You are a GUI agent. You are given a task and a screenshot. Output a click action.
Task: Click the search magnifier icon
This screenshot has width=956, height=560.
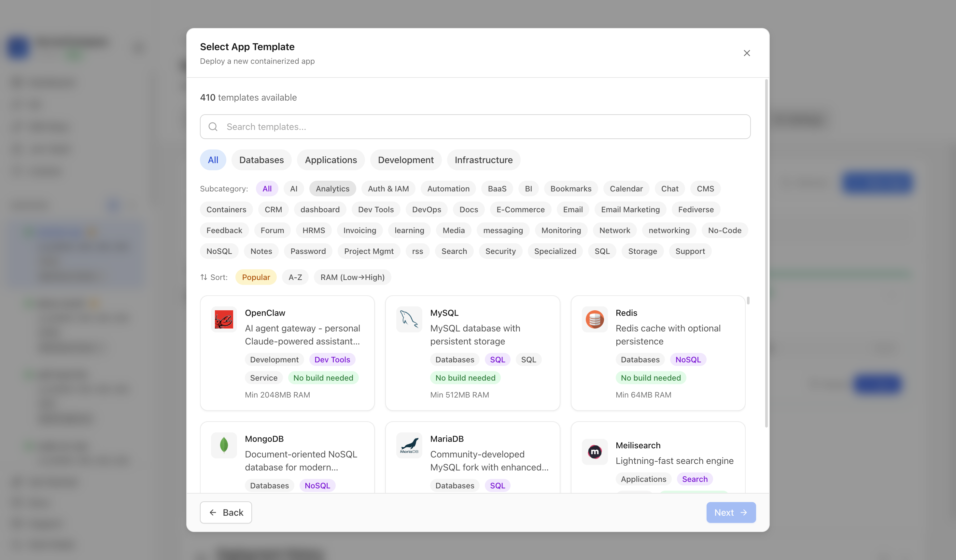point(213,127)
